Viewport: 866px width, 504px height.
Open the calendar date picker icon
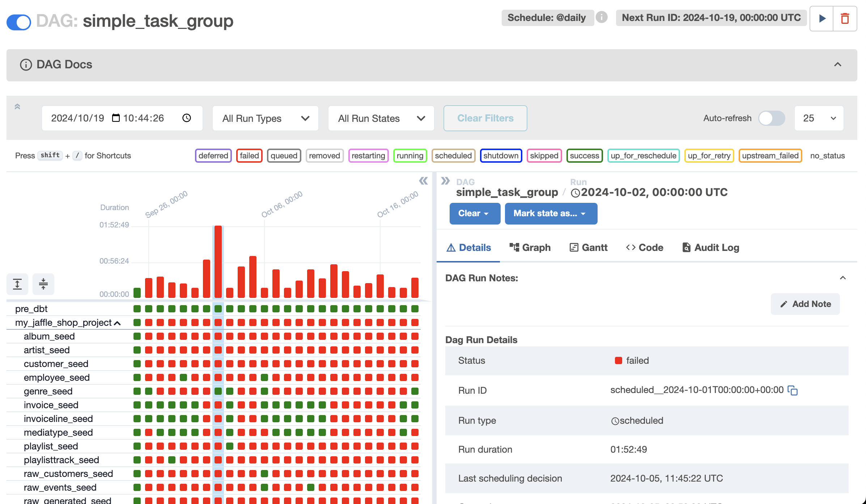point(116,118)
